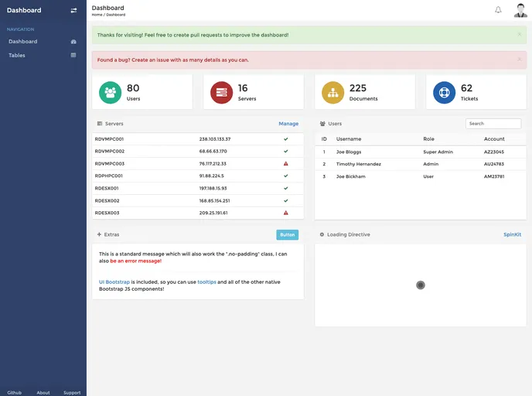
Task: Click the RDVMPC003 warning icon
Action: tap(285, 163)
